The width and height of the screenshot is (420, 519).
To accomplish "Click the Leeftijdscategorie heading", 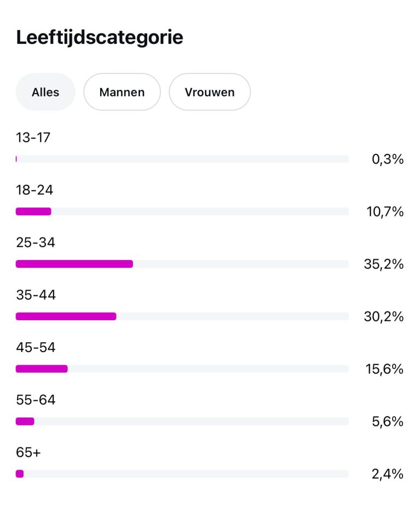I will click(x=100, y=37).
